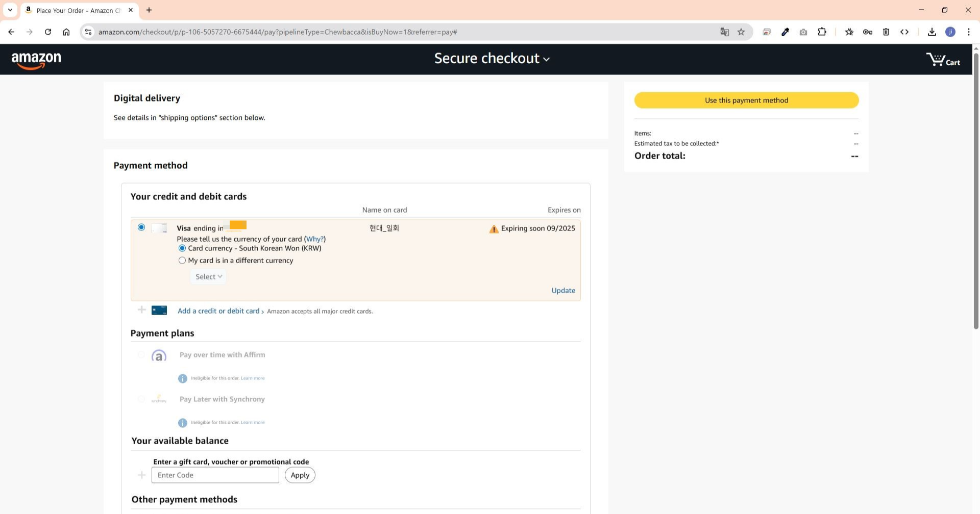980x514 pixels.
Task: Reload the current page
Action: click(x=48, y=32)
